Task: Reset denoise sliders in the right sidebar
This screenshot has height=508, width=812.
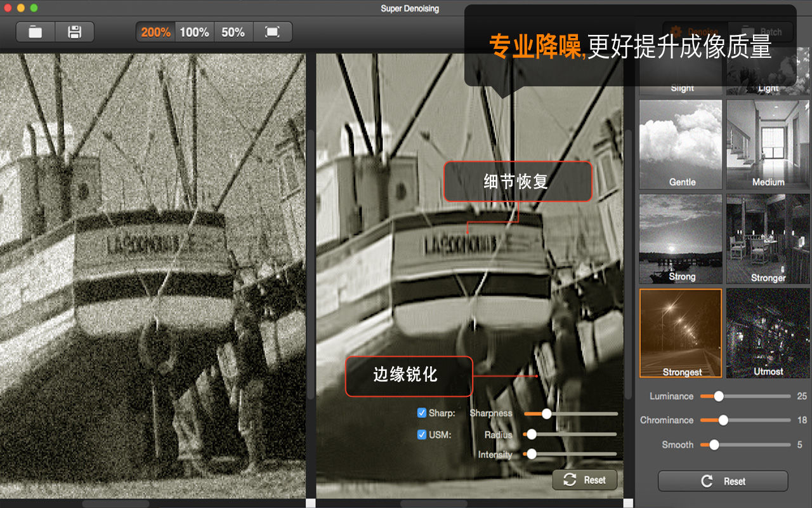Action: point(723,481)
